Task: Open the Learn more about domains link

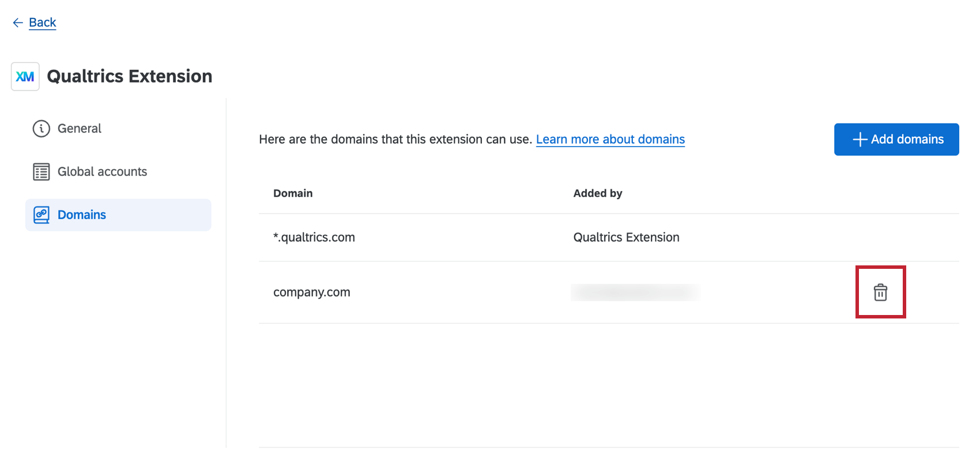Action: tap(610, 139)
